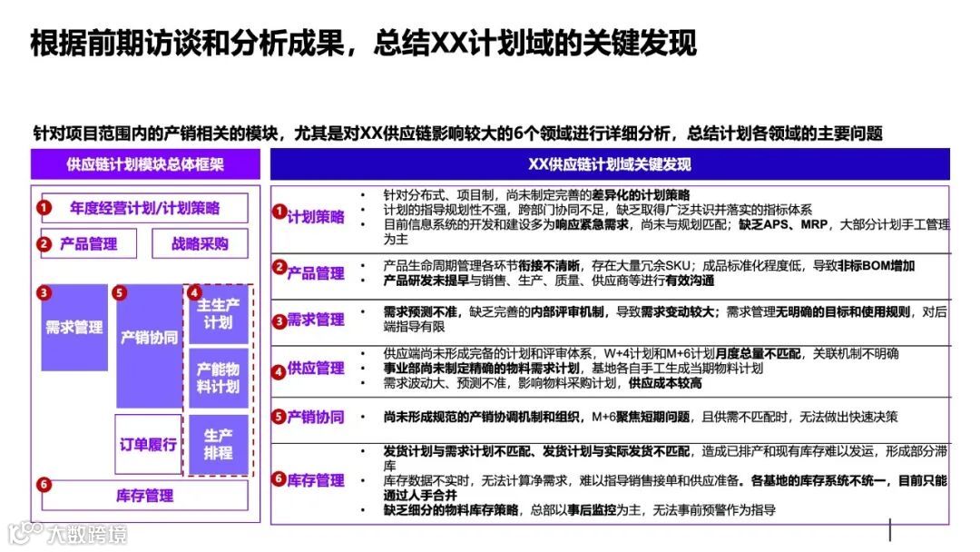980x552 pixels.
Task: Click number 6 badge beside key findings 库存管理 label
Action: pyautogui.click(x=279, y=478)
